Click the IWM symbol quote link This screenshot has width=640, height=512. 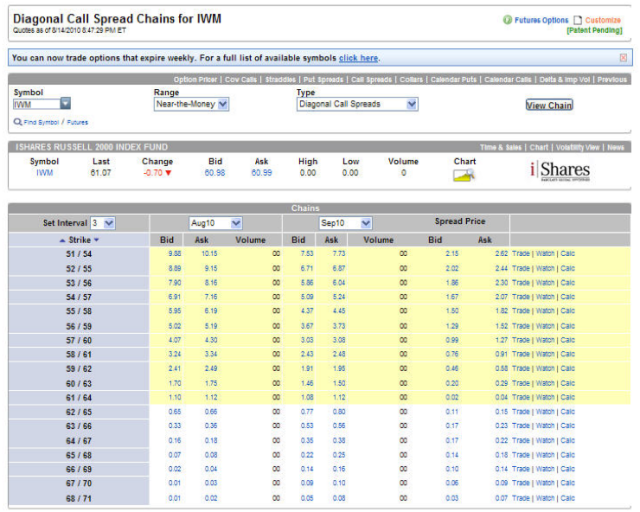click(x=44, y=173)
